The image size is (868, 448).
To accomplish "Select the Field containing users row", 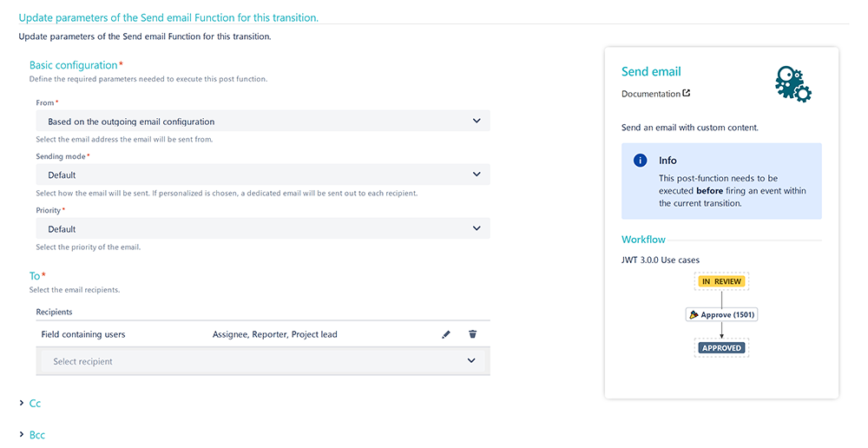I will point(263,334).
